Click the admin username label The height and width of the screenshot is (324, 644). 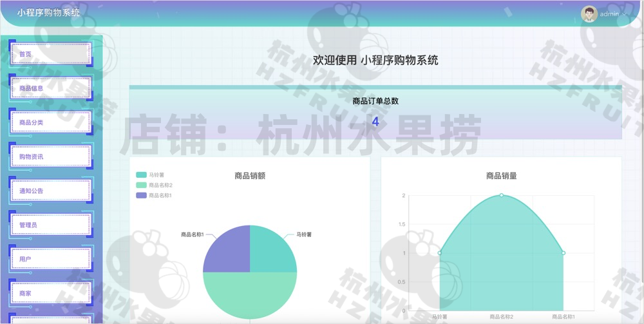609,14
